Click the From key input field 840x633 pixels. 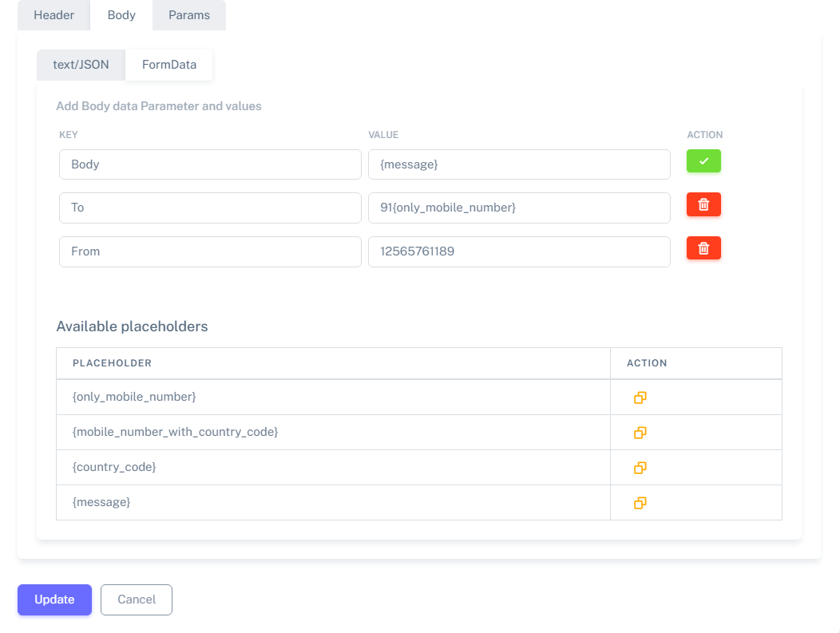210,251
